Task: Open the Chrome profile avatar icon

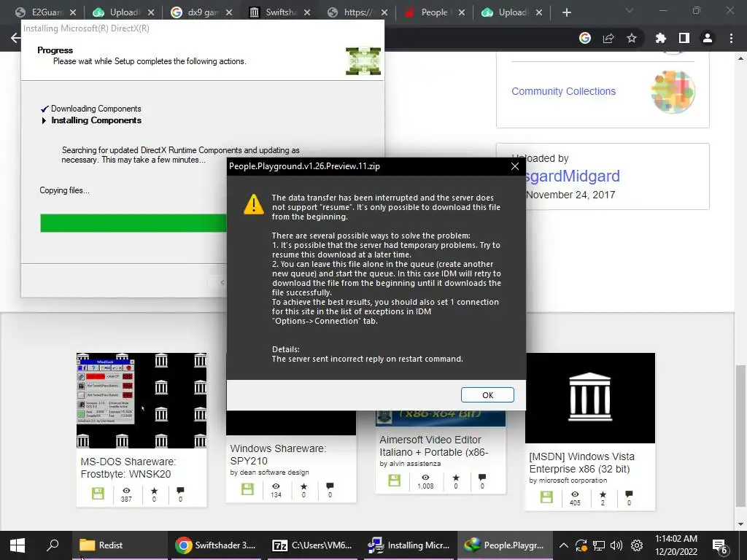Action: [708, 38]
